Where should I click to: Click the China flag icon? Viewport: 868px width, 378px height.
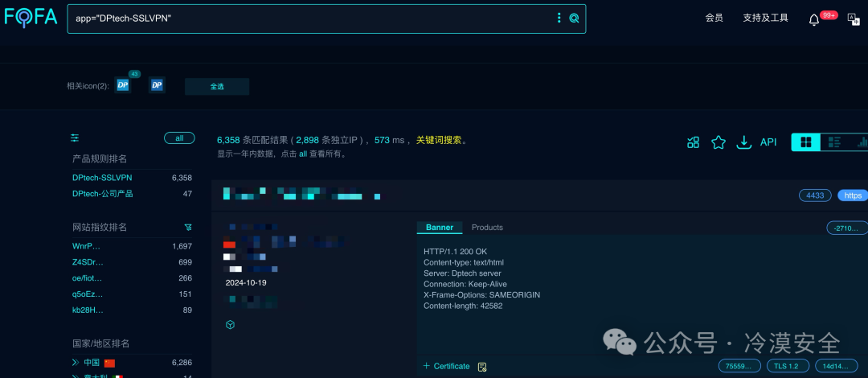pyautogui.click(x=109, y=363)
